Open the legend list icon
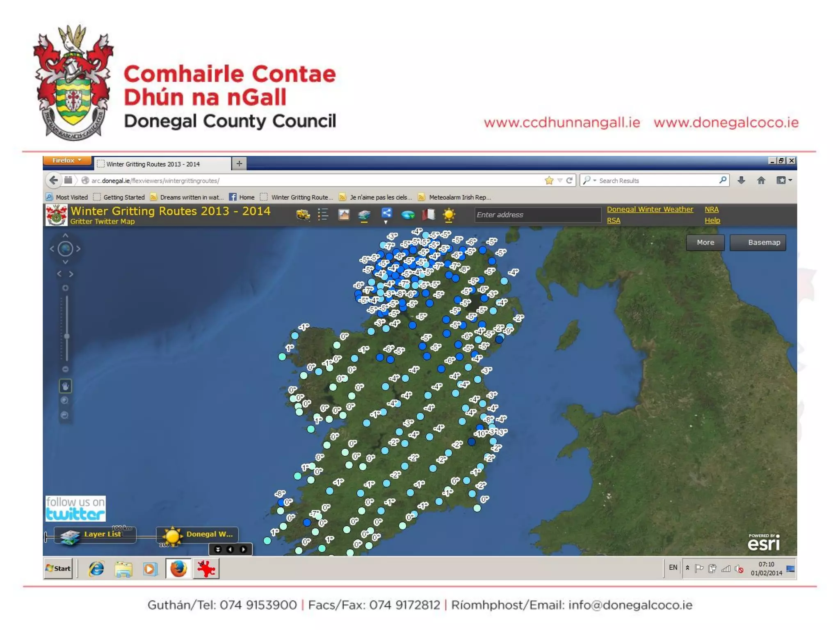 (323, 215)
